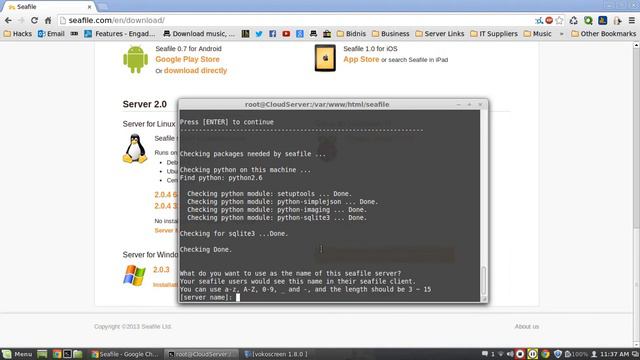Expand the Server Links bookmarks folder

point(440,34)
